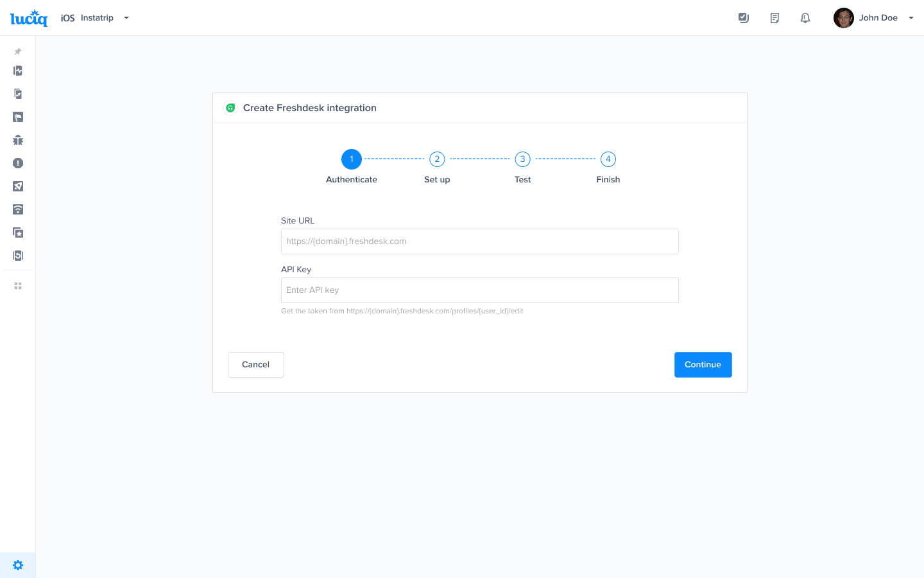
Task: Open notifications bell
Action: 805,18
